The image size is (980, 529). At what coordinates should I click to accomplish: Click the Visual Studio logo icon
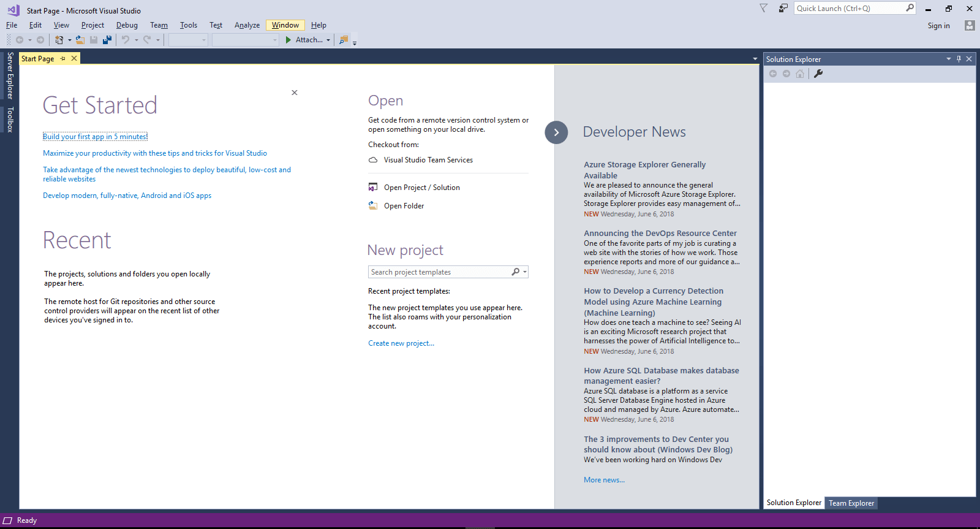coord(13,10)
